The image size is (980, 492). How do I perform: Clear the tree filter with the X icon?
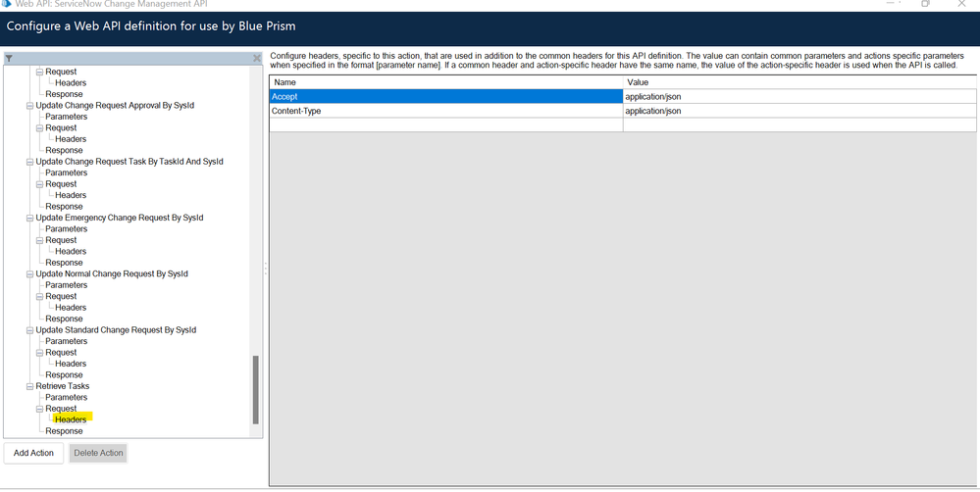tap(257, 58)
